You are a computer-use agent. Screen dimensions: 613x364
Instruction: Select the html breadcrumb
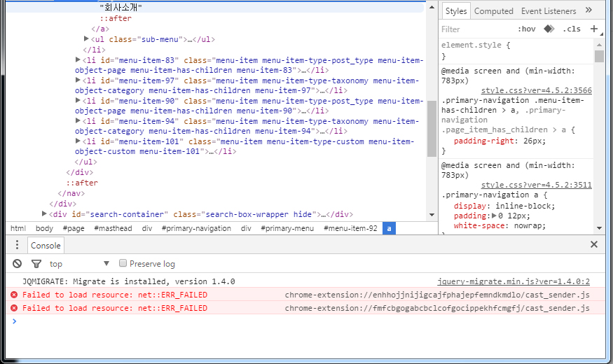(x=18, y=228)
